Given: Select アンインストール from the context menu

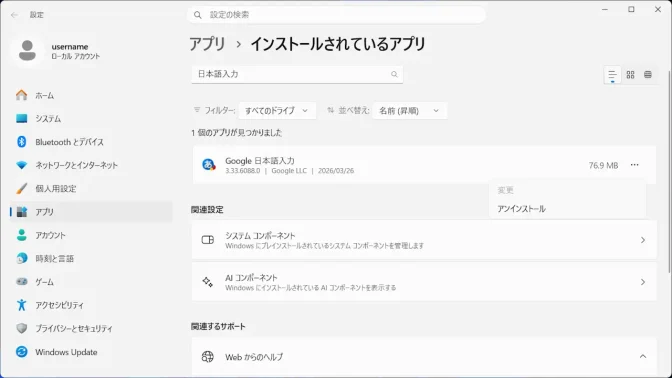Looking at the screenshot, I should (567, 209).
